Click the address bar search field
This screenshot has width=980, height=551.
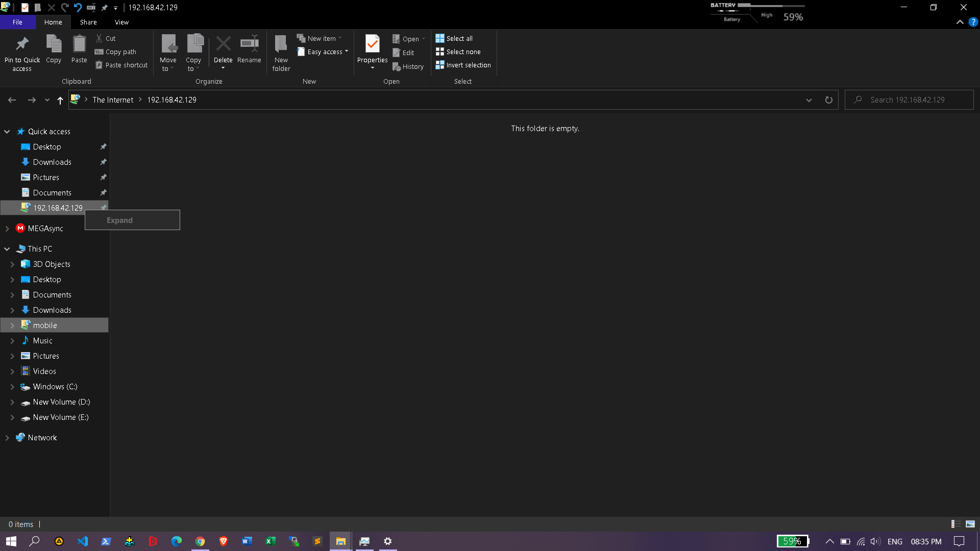coord(911,99)
